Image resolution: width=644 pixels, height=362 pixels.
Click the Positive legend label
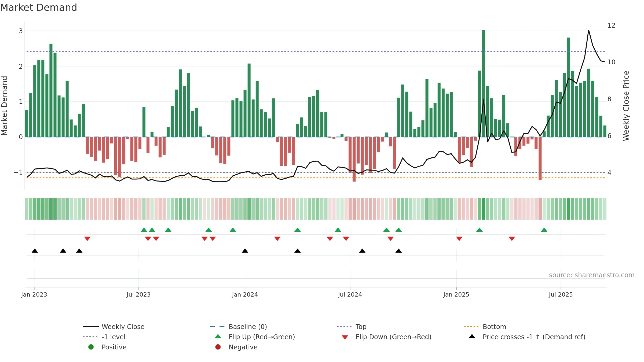(x=114, y=347)
